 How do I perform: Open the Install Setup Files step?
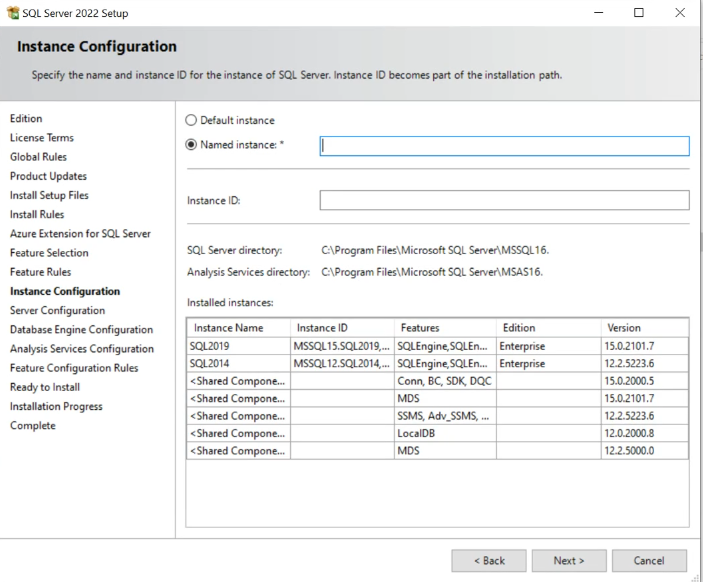click(49, 195)
